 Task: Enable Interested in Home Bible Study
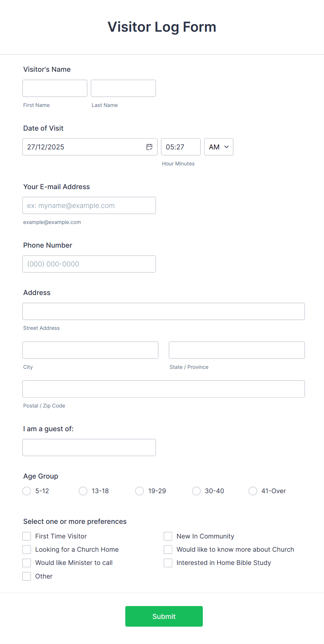click(168, 562)
